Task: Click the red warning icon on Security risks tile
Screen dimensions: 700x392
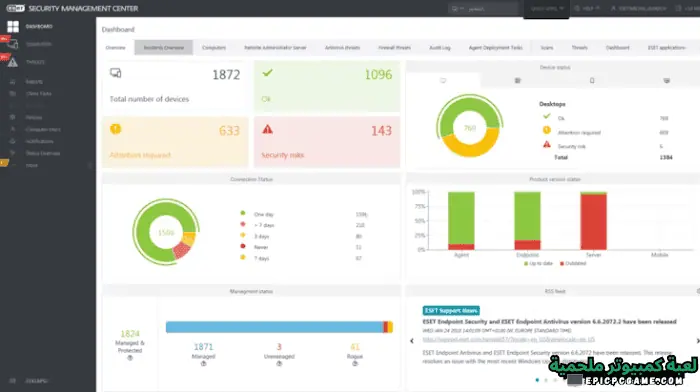Action: click(x=267, y=129)
